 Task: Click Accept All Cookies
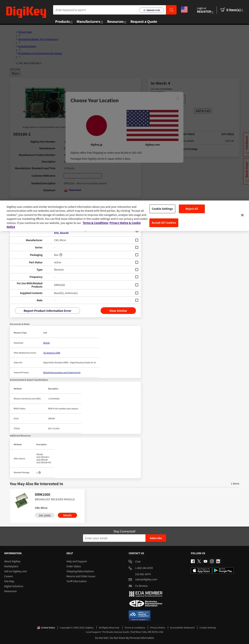164,223
